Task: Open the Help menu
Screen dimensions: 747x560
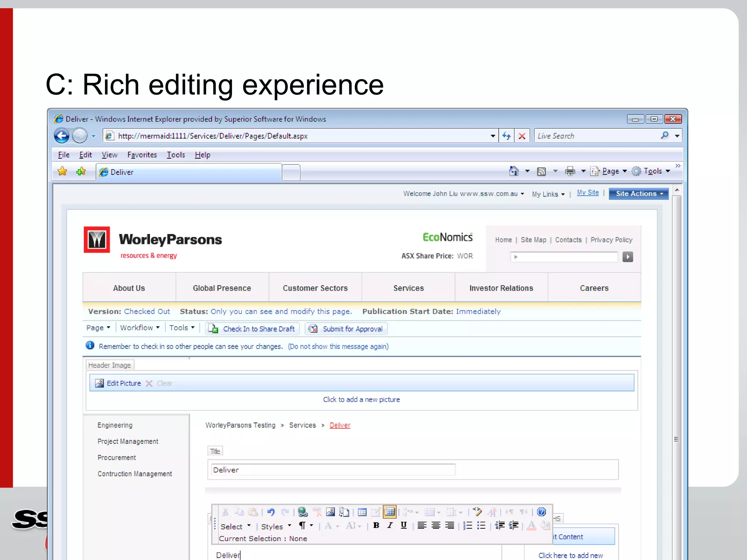Action: [202, 155]
